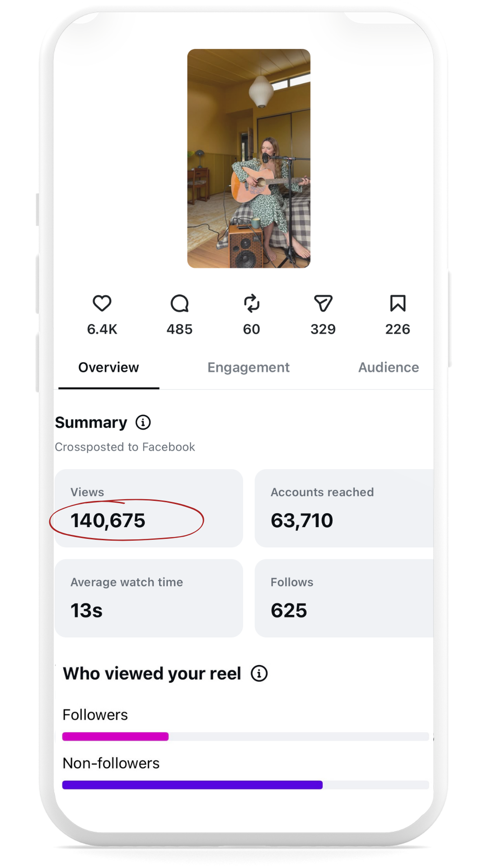
Task: Switch to the Audience tab
Action: [x=389, y=368]
